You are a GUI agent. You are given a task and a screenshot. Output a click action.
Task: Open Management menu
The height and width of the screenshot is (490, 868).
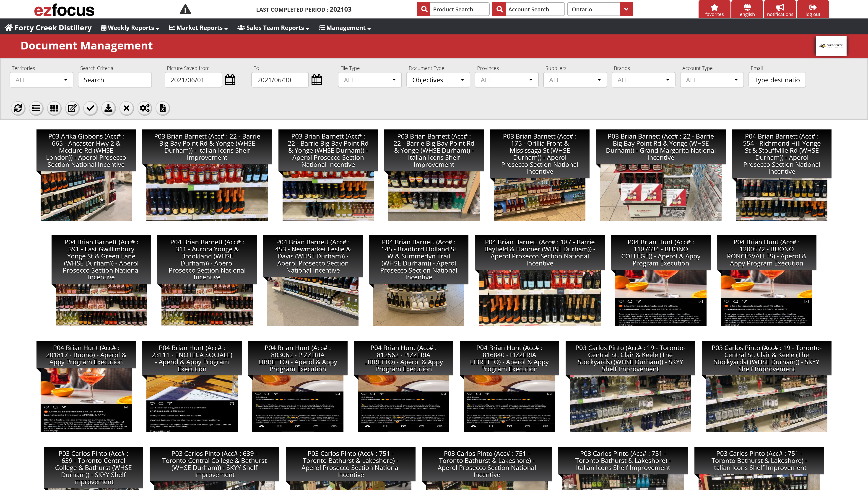tap(345, 28)
